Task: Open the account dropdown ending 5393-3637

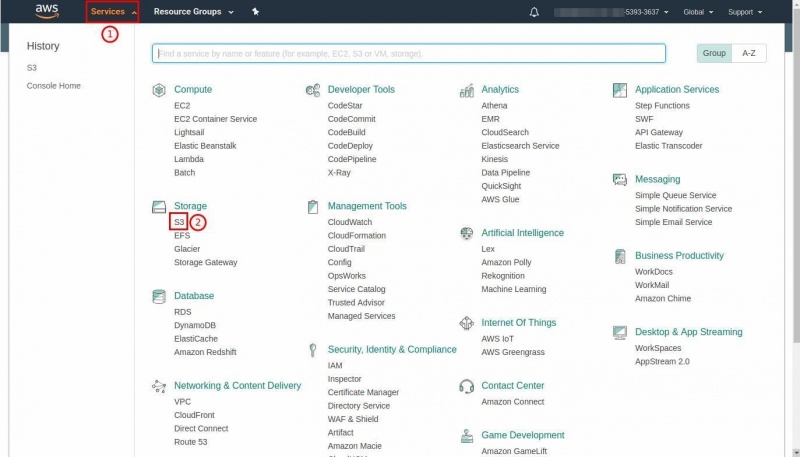Action: coord(611,12)
